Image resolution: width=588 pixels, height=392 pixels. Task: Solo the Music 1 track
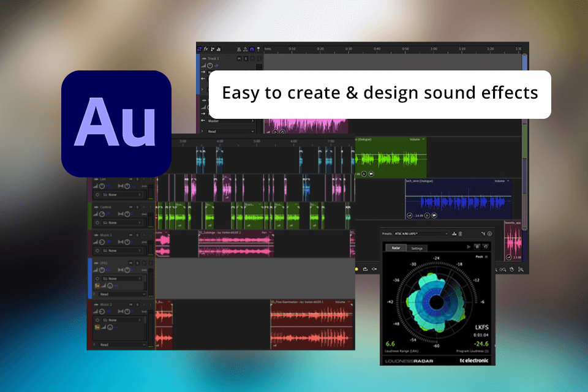[x=137, y=235]
